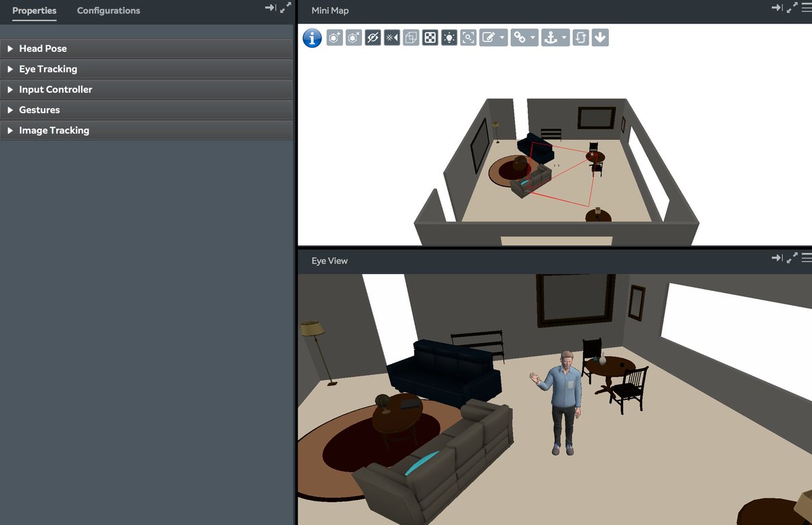Switch to the Properties tab

(35, 11)
